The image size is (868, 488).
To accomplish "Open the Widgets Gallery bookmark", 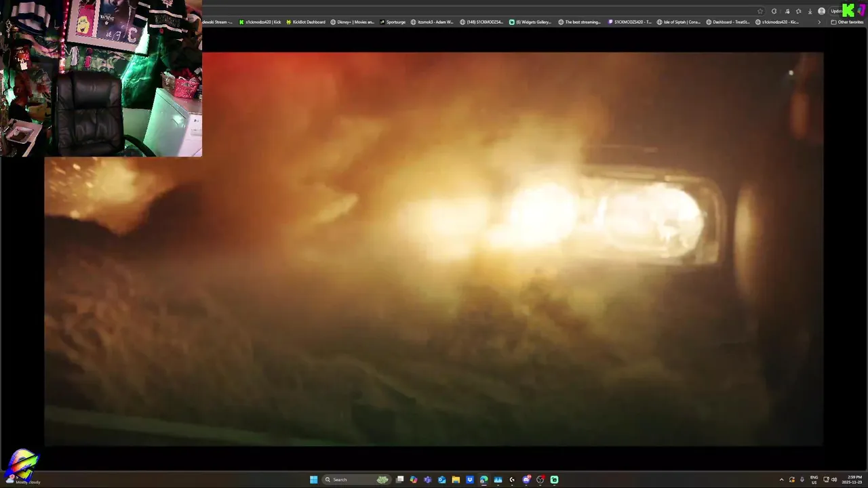I will (x=531, y=22).
